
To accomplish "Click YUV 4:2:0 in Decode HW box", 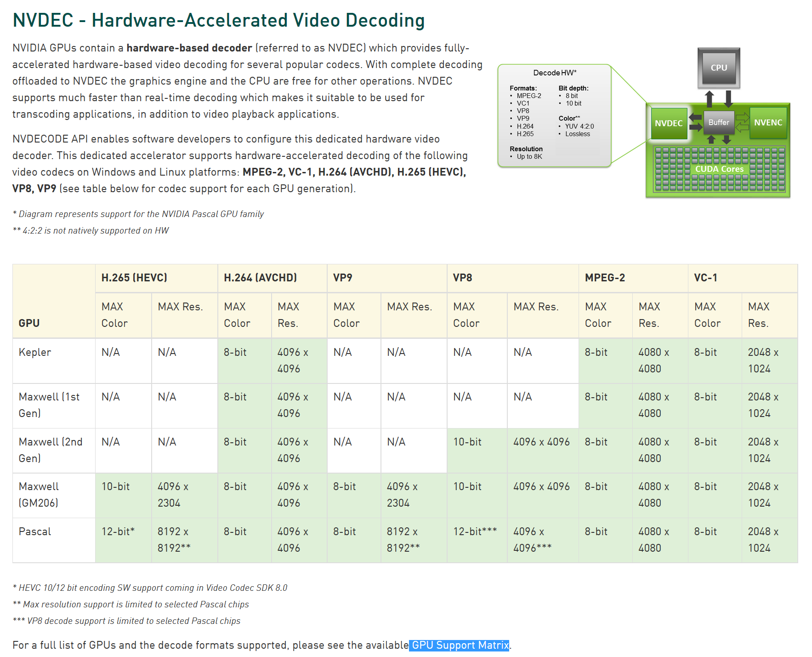I will (579, 126).
